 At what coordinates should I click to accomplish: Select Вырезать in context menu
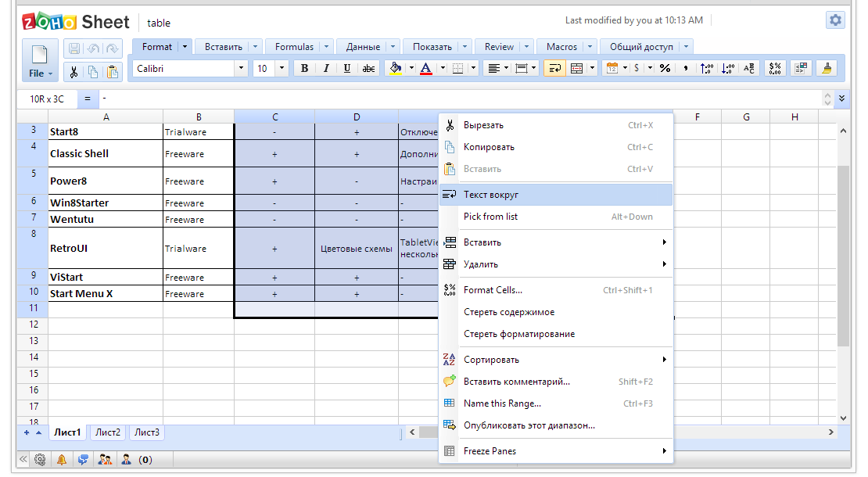[556, 125]
